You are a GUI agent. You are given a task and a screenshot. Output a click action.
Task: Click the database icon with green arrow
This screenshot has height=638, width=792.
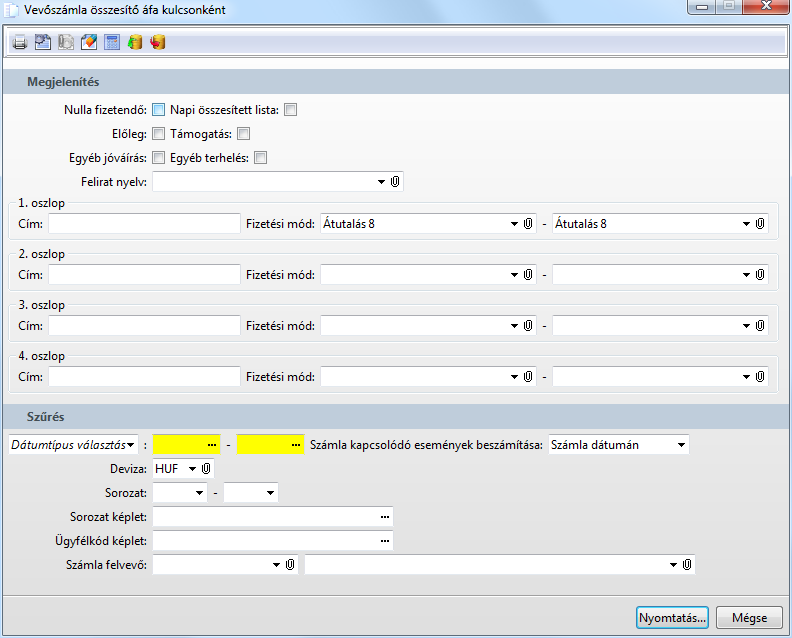pyautogui.click(x=135, y=42)
